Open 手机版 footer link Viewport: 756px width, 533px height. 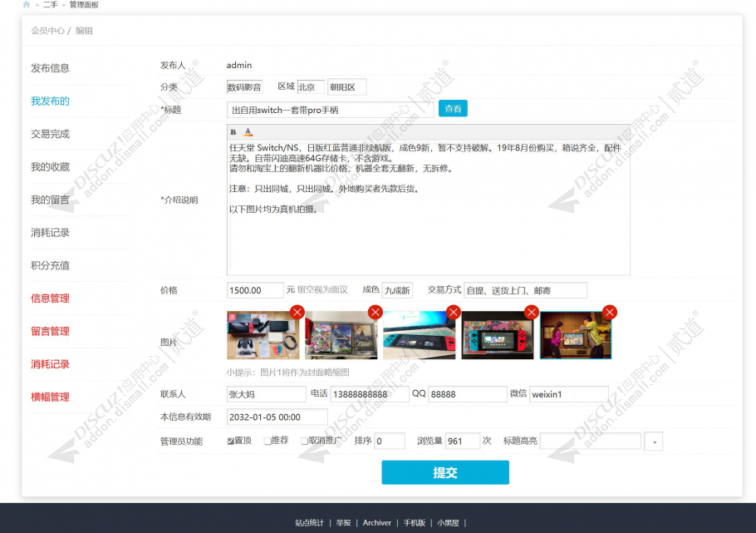coord(415,522)
